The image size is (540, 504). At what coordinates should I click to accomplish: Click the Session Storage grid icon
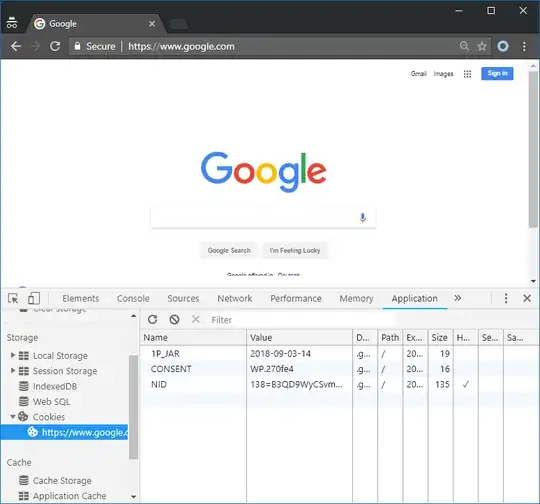24,371
